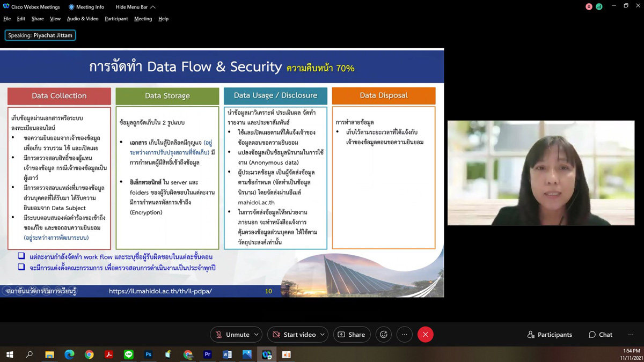Click Meeting Info shield icon

[x=72, y=7]
